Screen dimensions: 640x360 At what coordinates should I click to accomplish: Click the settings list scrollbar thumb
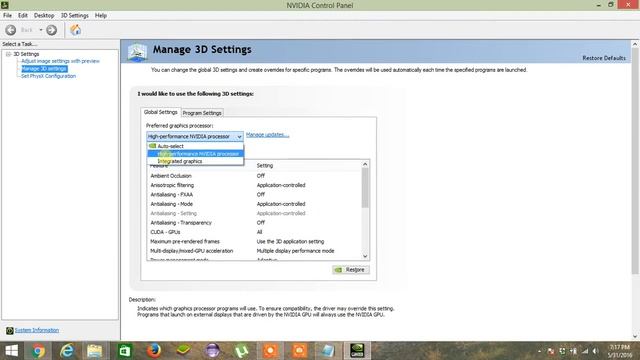pyautogui.click(x=365, y=188)
